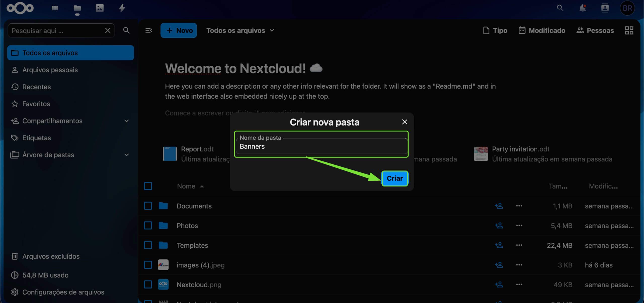Open the Novo new-item menu
This screenshot has width=644, height=303.
[x=179, y=30]
